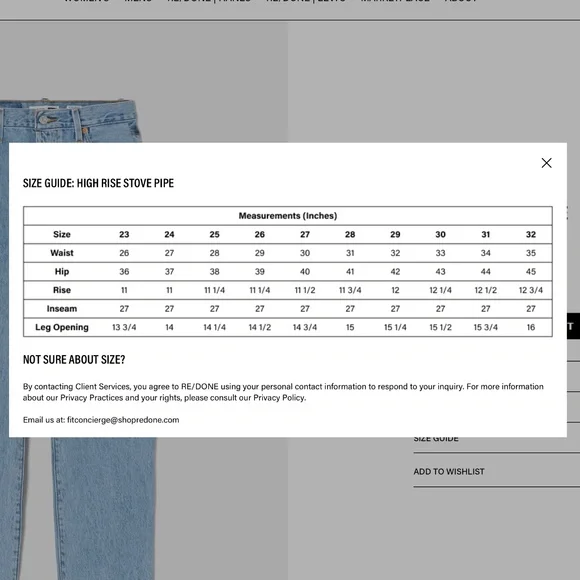Click the 'Waist' row label
This screenshot has height=580, width=580.
click(x=62, y=253)
